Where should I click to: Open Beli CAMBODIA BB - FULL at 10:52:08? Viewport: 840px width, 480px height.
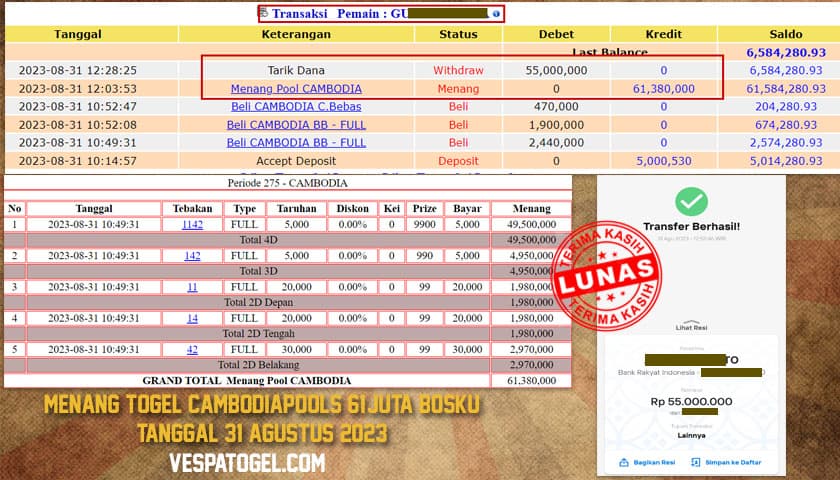tap(296, 124)
